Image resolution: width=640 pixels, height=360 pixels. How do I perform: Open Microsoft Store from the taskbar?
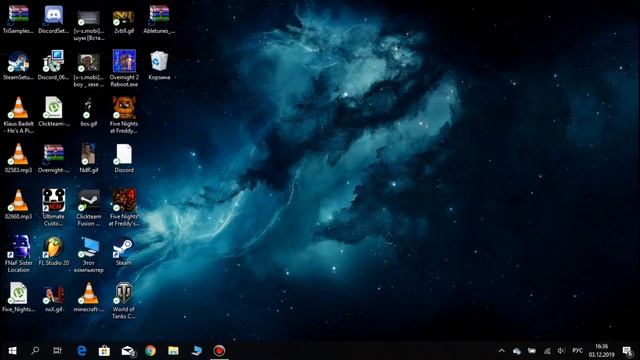(x=104, y=351)
